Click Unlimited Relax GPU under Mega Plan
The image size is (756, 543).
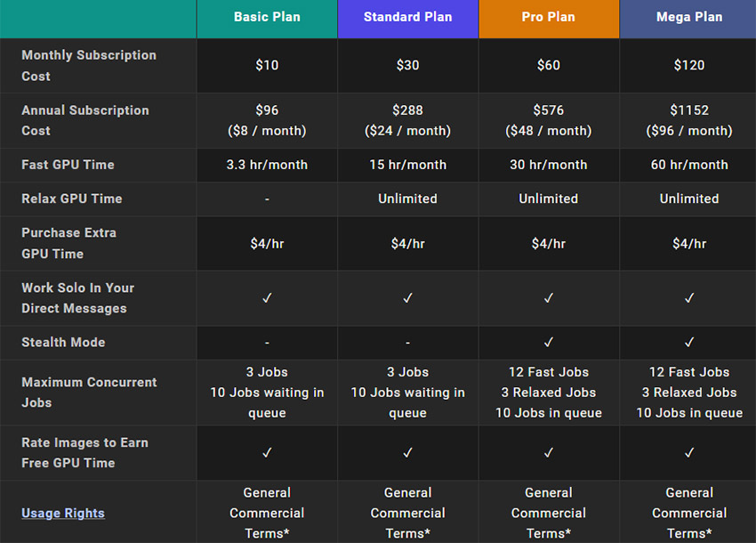tap(688, 199)
